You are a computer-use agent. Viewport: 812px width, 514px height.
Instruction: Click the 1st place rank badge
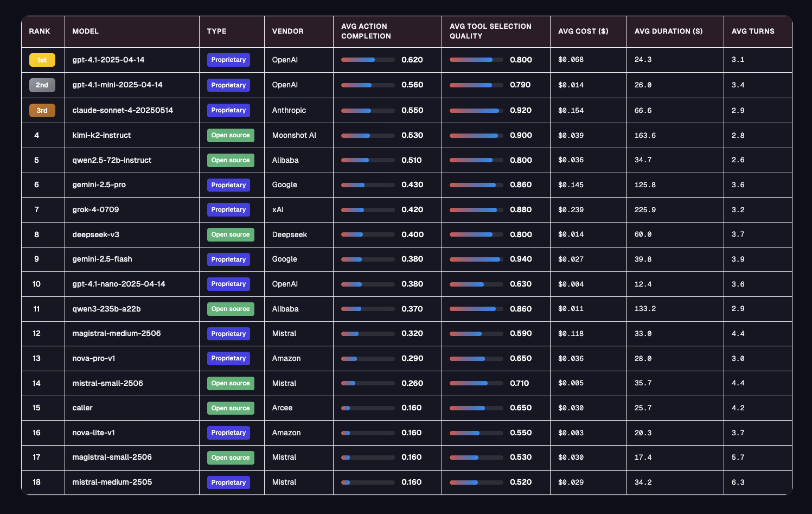[42, 60]
